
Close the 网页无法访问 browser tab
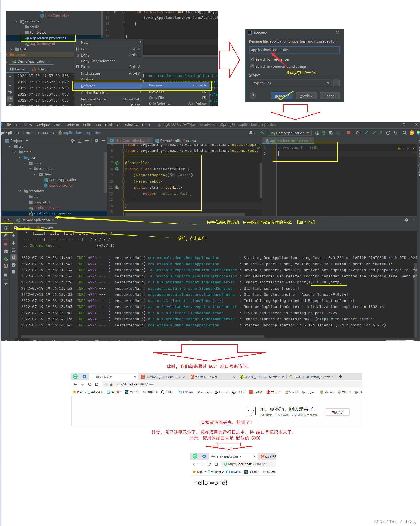point(135,377)
